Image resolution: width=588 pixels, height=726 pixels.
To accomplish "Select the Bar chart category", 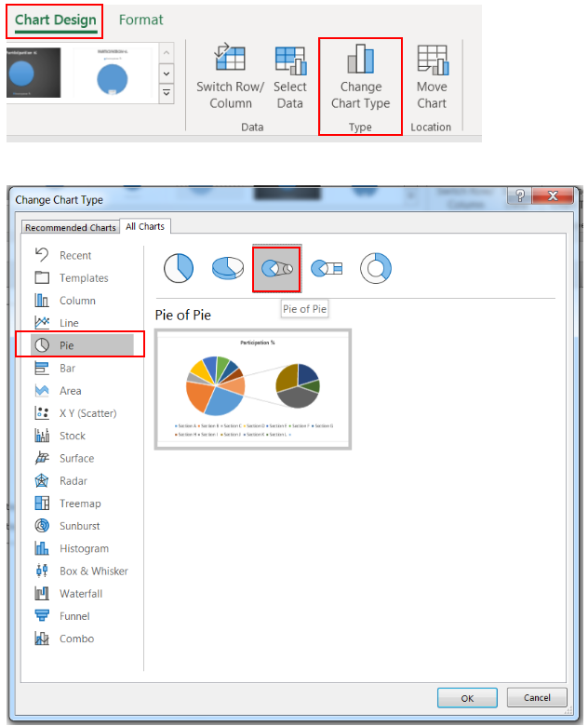I will 83,368.
